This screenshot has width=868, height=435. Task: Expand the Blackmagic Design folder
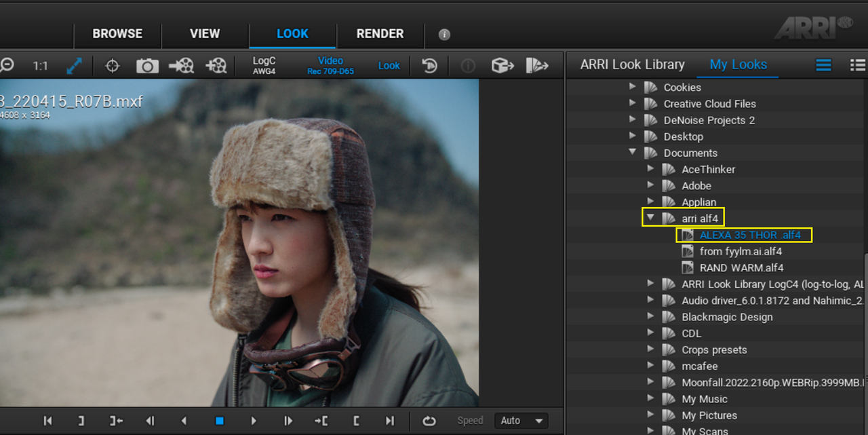(x=651, y=317)
